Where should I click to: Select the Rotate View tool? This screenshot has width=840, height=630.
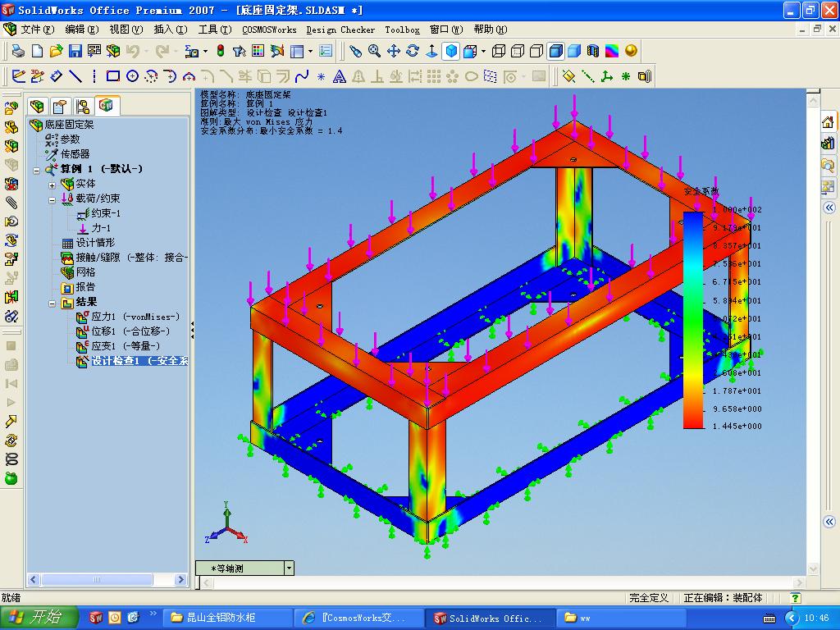tap(413, 51)
